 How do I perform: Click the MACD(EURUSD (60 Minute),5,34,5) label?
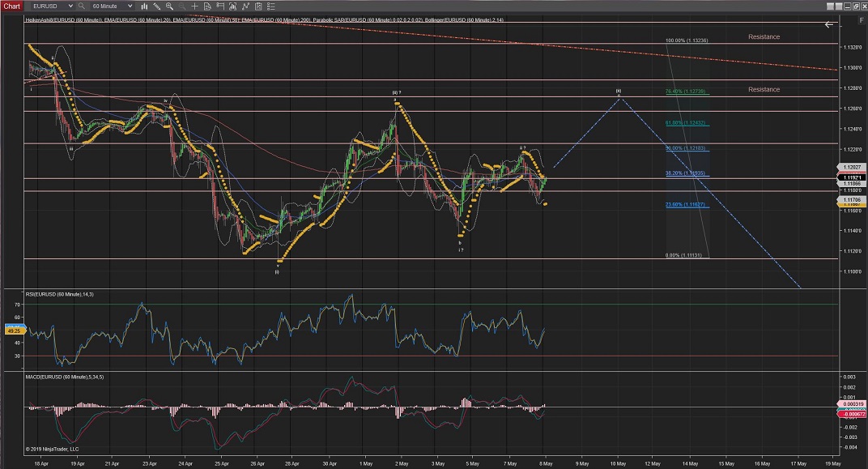coord(66,377)
